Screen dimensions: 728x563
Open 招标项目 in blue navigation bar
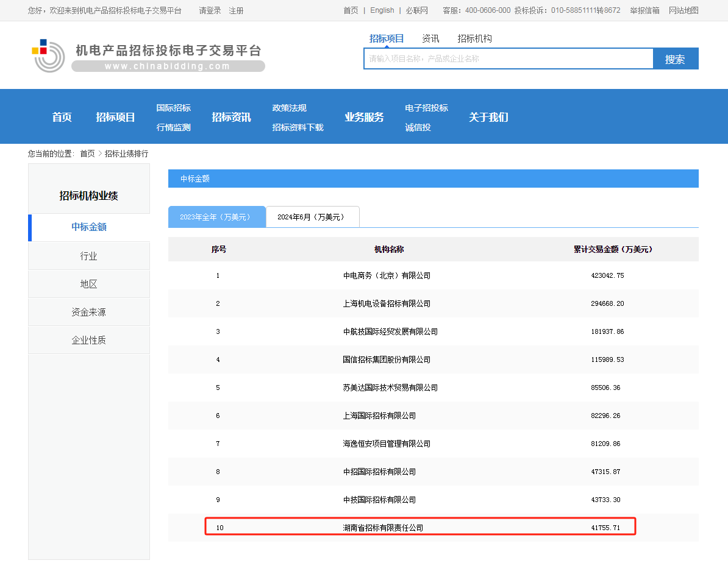[x=115, y=117]
